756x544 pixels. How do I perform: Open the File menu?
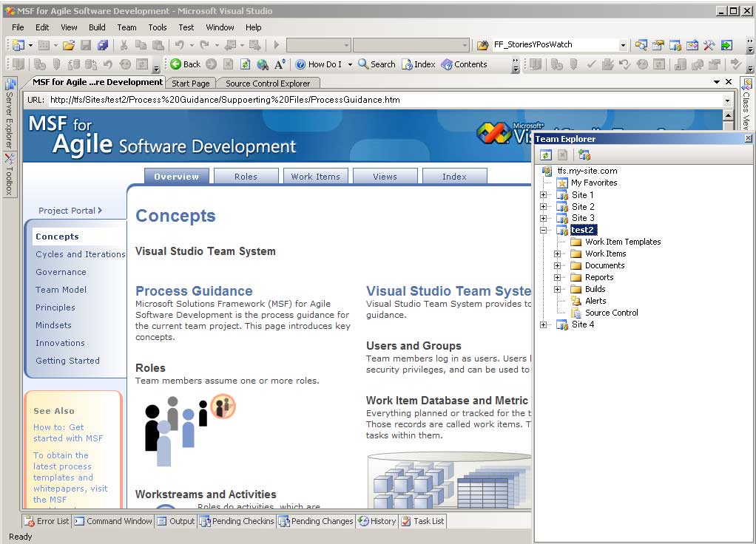coord(18,27)
